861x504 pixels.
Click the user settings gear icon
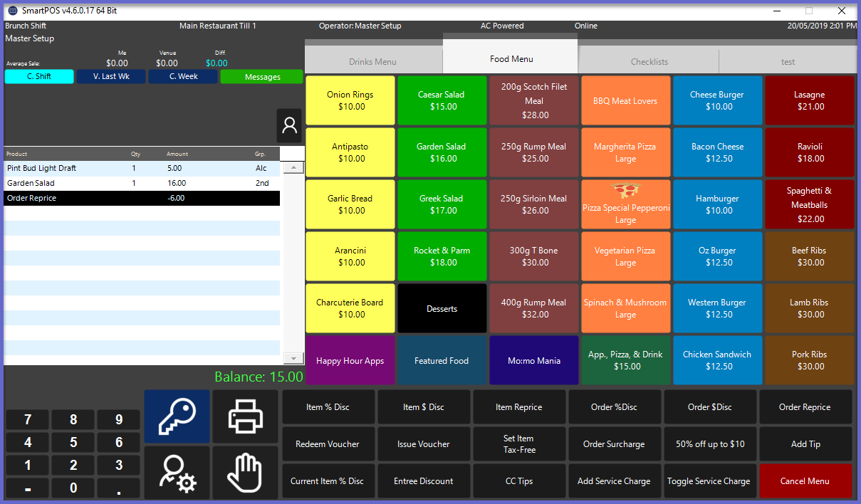(177, 473)
